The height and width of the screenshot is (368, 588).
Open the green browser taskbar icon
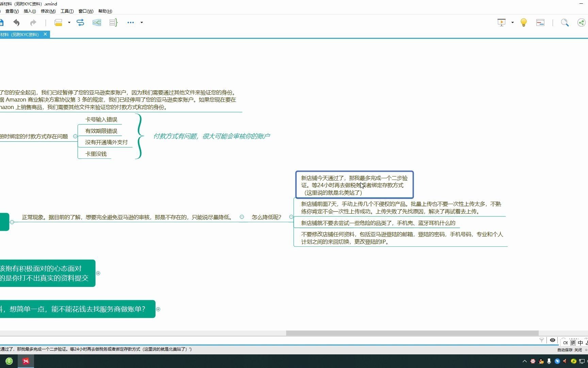[x=9, y=361]
